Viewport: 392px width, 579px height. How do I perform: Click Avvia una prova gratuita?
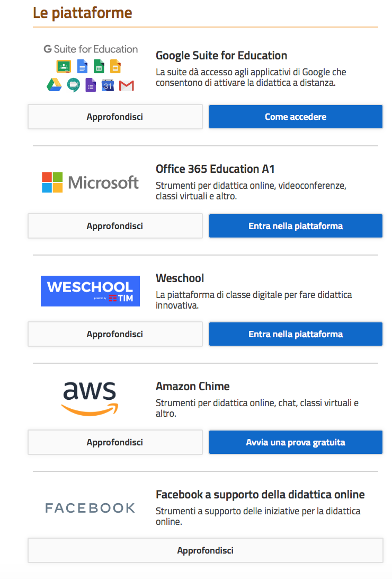(x=296, y=442)
